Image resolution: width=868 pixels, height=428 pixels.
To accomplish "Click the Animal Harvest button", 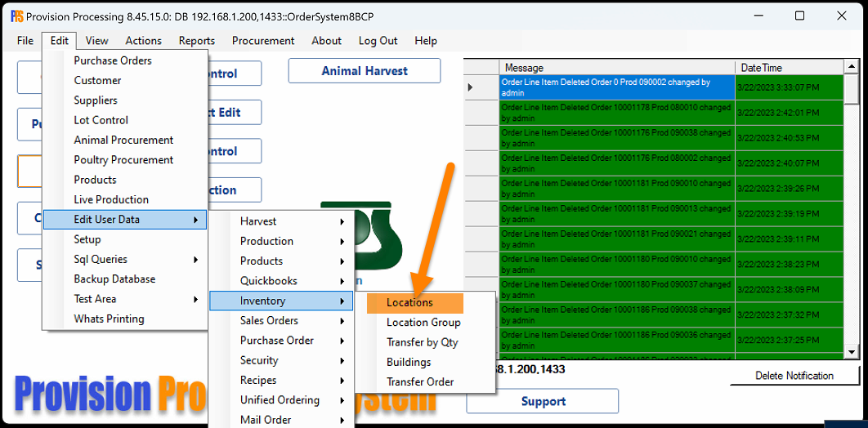I will [365, 71].
